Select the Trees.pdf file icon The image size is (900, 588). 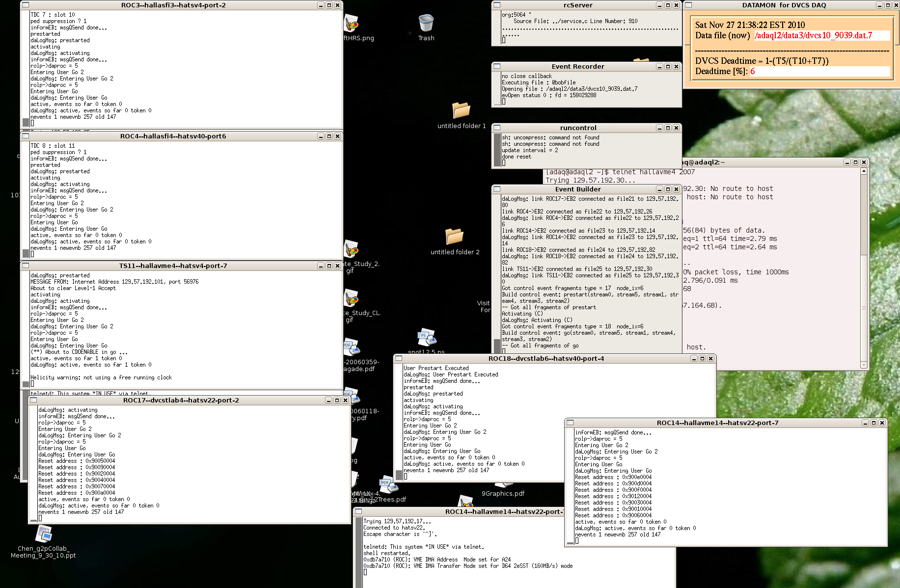(388, 485)
